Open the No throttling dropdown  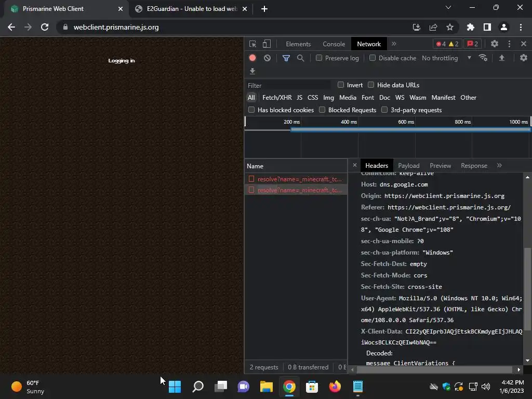coord(446,58)
